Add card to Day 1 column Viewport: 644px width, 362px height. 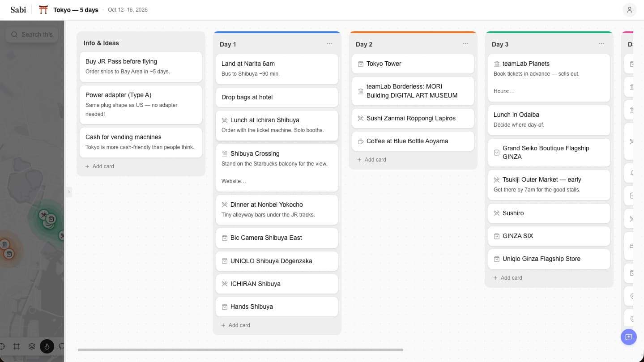point(236,325)
